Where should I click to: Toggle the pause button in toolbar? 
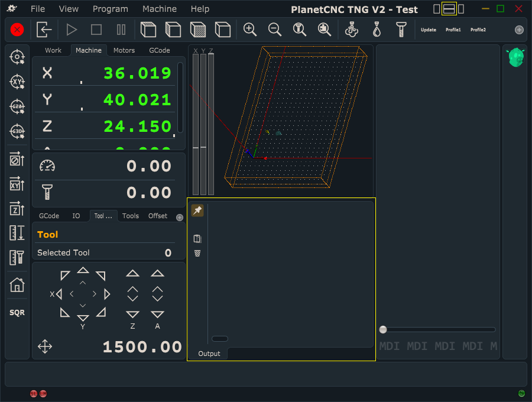(x=121, y=30)
